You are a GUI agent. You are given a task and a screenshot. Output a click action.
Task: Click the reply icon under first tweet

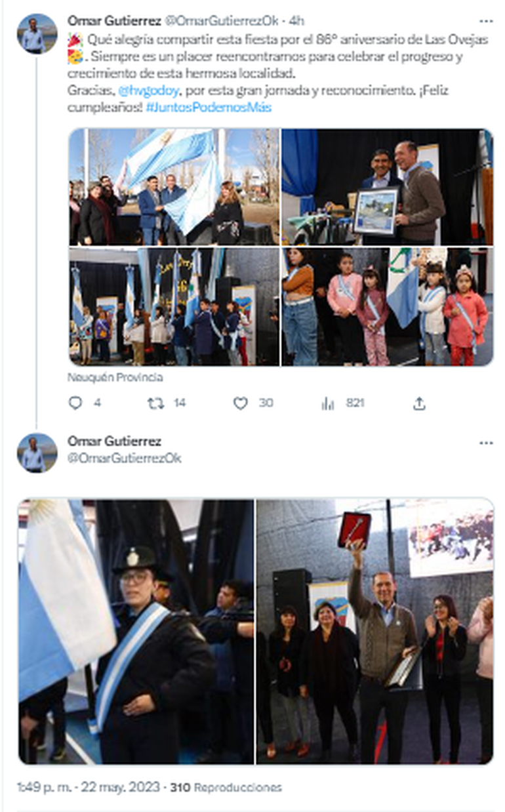75,403
